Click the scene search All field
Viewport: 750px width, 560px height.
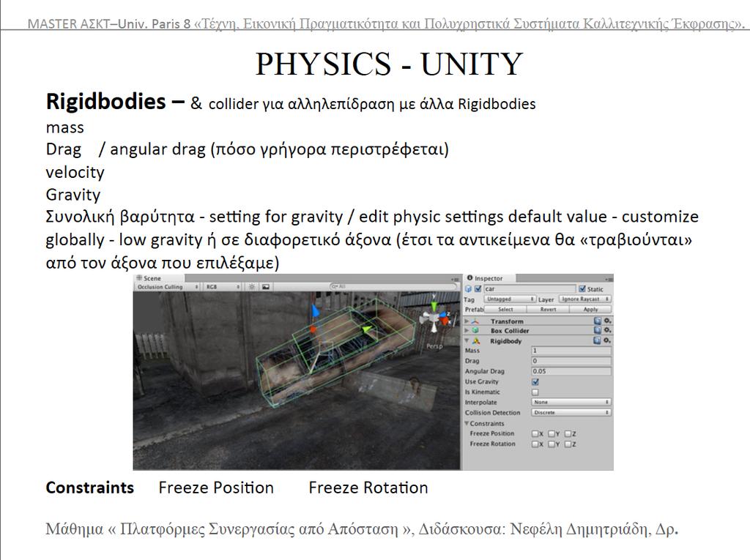coord(393,286)
